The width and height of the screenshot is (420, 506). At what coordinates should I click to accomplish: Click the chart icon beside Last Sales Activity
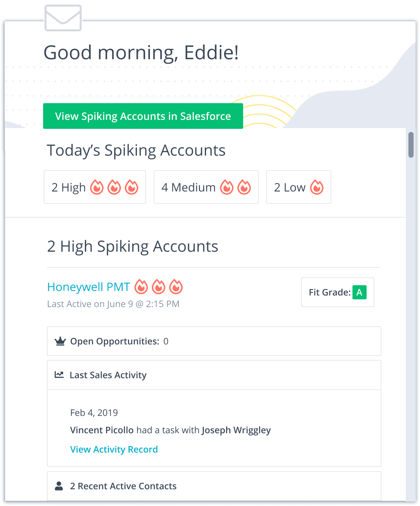coord(59,375)
